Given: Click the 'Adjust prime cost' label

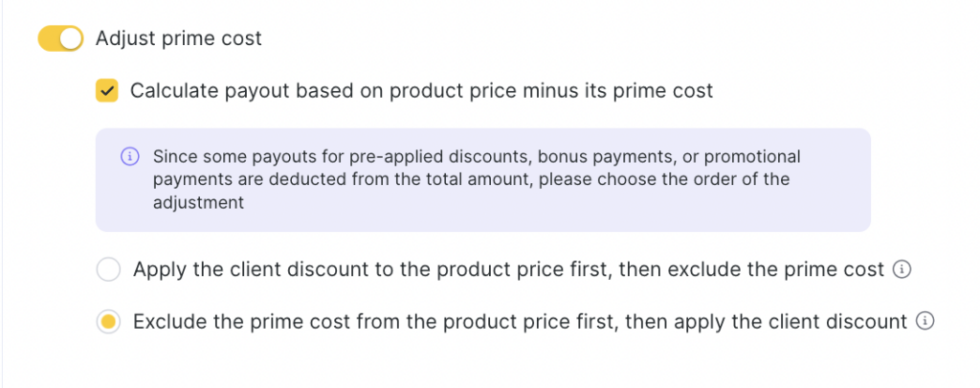Looking at the screenshot, I should [179, 39].
